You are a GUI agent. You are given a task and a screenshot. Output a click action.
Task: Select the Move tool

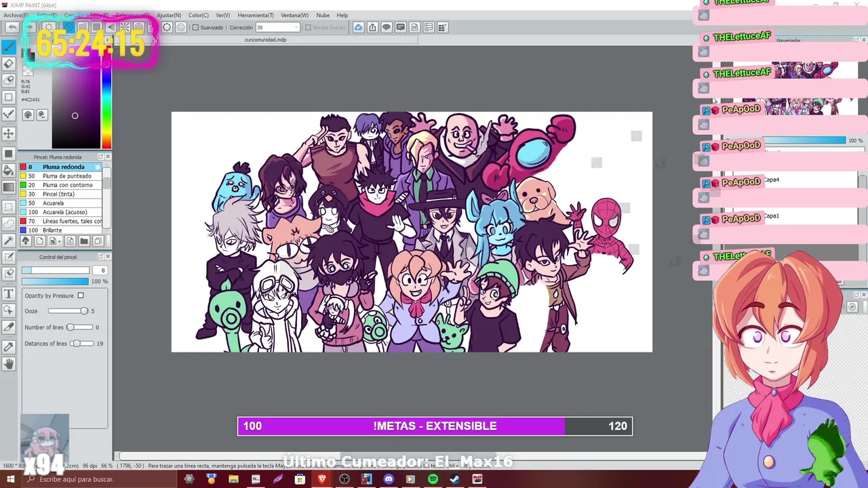click(8, 134)
